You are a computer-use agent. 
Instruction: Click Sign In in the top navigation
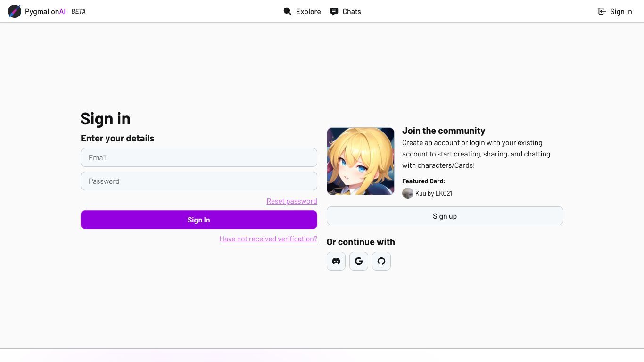point(615,11)
